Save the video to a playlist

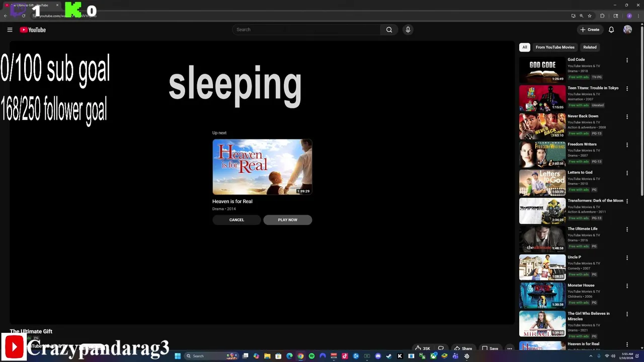click(490, 348)
